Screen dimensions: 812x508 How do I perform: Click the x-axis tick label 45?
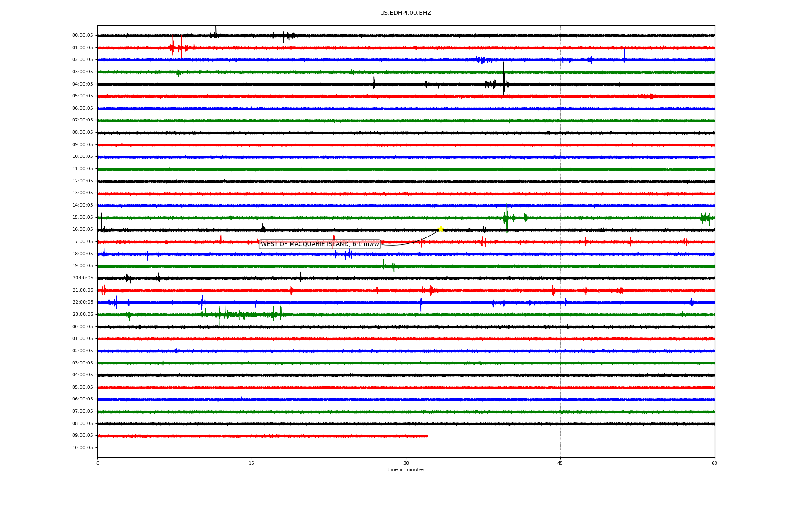coord(560,463)
